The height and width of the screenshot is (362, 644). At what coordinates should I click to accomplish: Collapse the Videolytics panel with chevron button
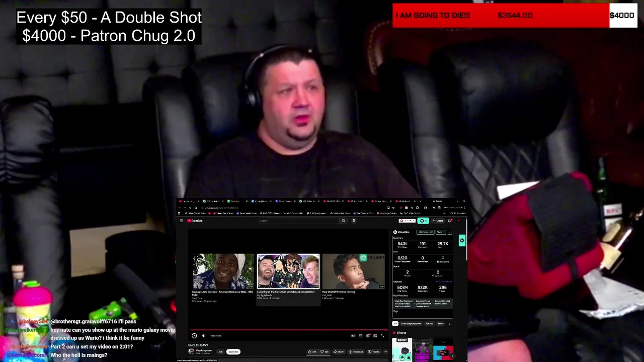tap(450, 232)
